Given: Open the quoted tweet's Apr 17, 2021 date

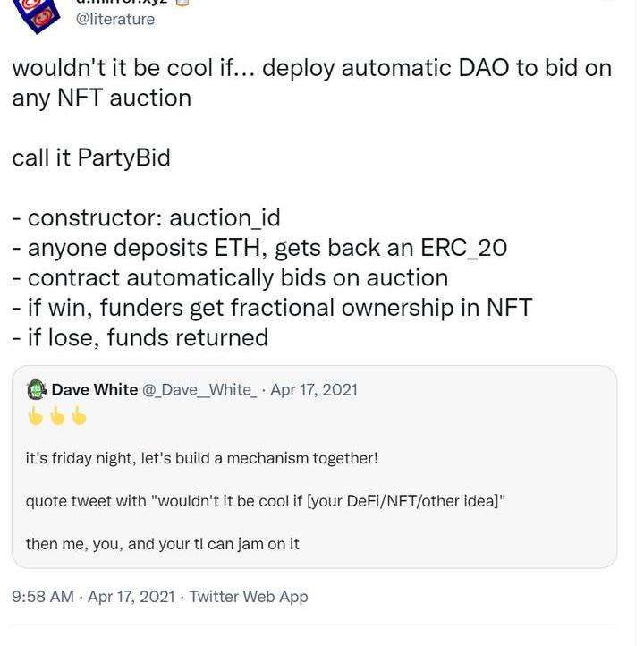Looking at the screenshot, I should click(313, 389).
